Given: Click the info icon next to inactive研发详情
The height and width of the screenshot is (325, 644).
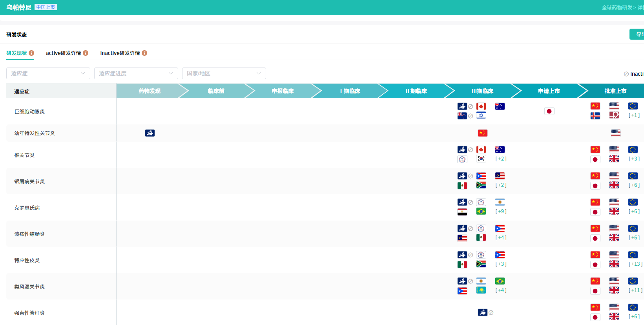Looking at the screenshot, I should (144, 53).
